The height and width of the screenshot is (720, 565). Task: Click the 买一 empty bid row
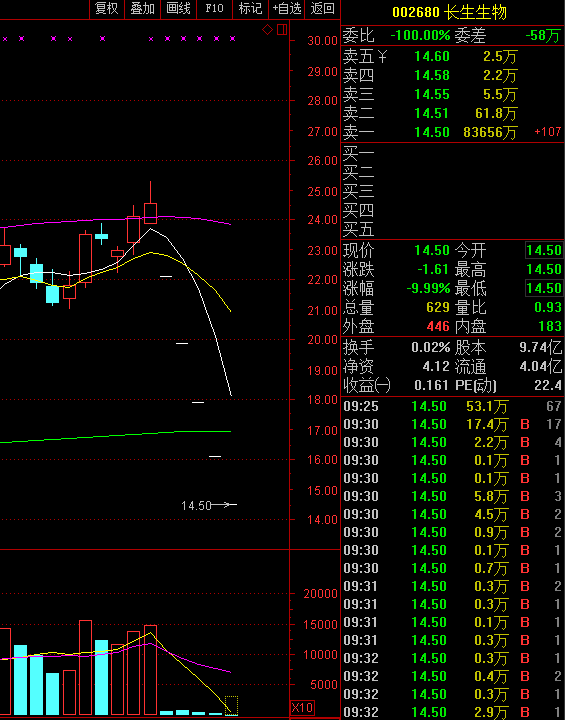coord(452,154)
